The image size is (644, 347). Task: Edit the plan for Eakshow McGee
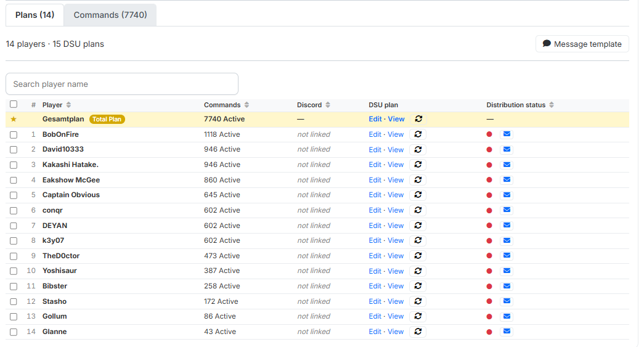pos(375,180)
